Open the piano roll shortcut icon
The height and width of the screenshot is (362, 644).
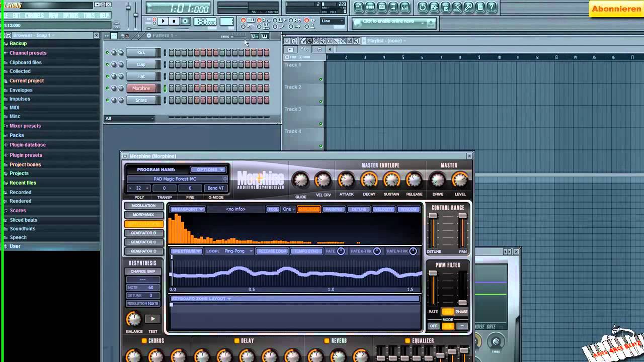[382, 7]
